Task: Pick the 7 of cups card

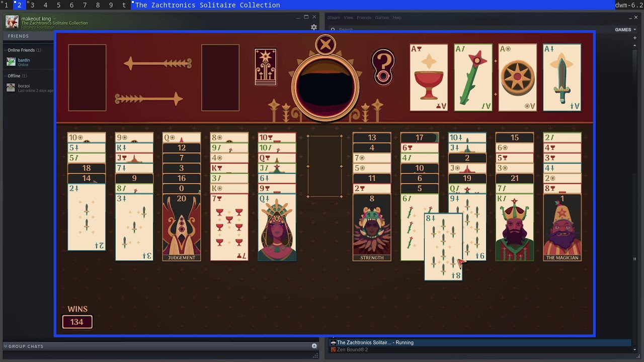Action: point(229,227)
